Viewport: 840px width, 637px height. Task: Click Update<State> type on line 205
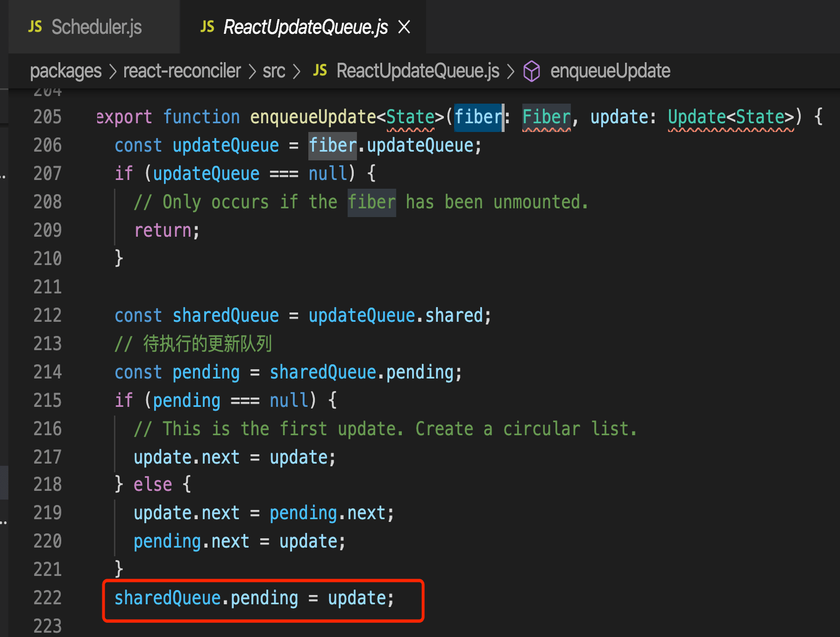(730, 117)
